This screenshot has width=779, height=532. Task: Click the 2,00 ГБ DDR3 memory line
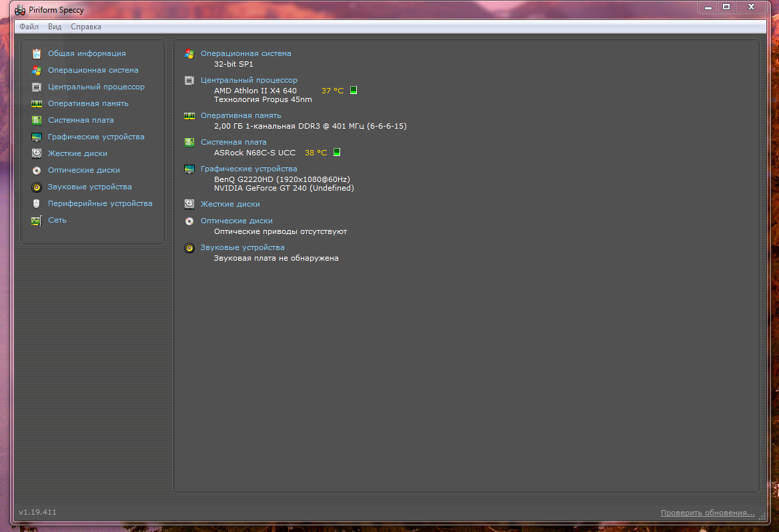311,126
